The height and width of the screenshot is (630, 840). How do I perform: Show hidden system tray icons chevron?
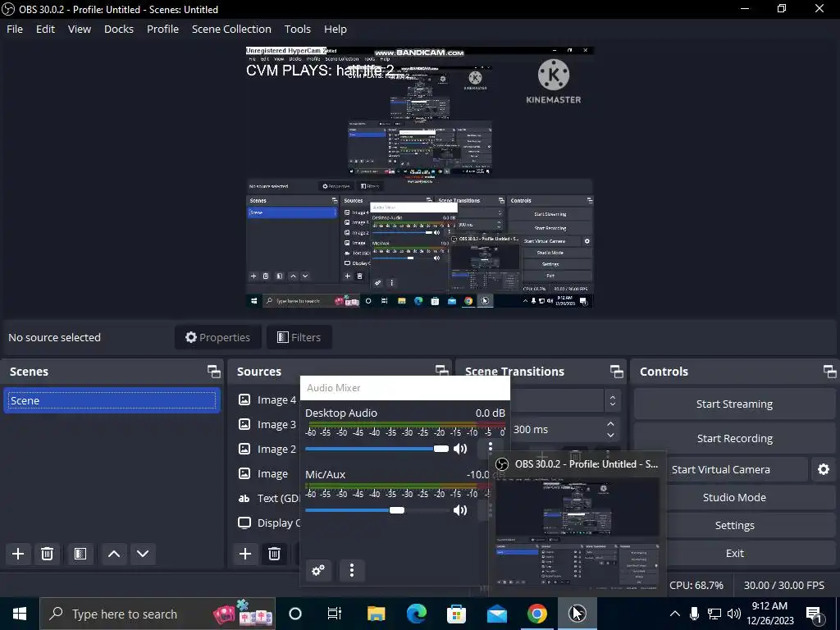click(675, 614)
